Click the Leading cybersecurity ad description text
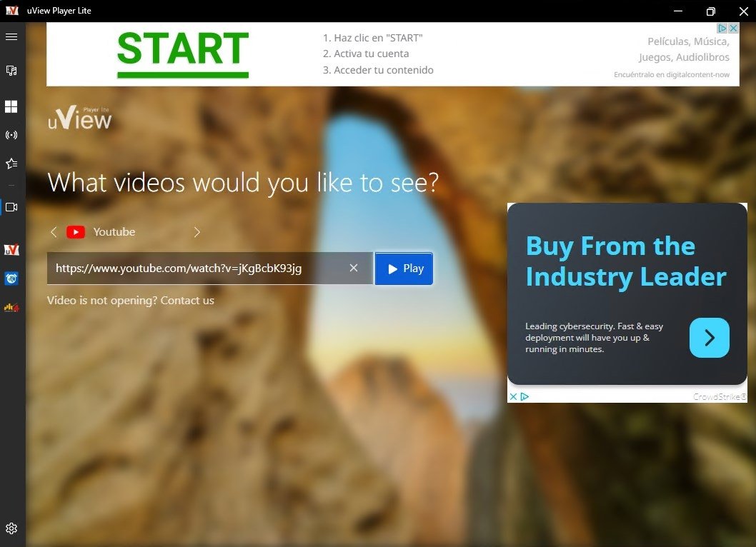Viewport: 756px width, 547px height. click(594, 338)
